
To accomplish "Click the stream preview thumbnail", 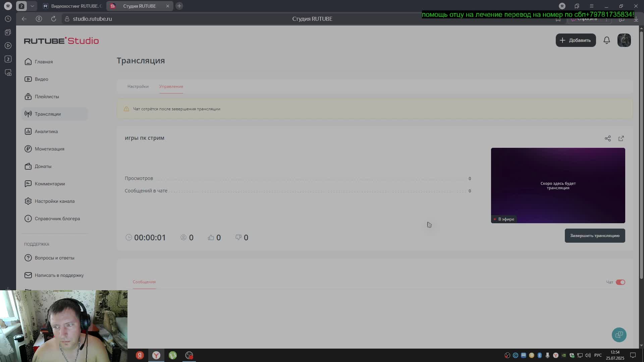I will tap(558, 185).
